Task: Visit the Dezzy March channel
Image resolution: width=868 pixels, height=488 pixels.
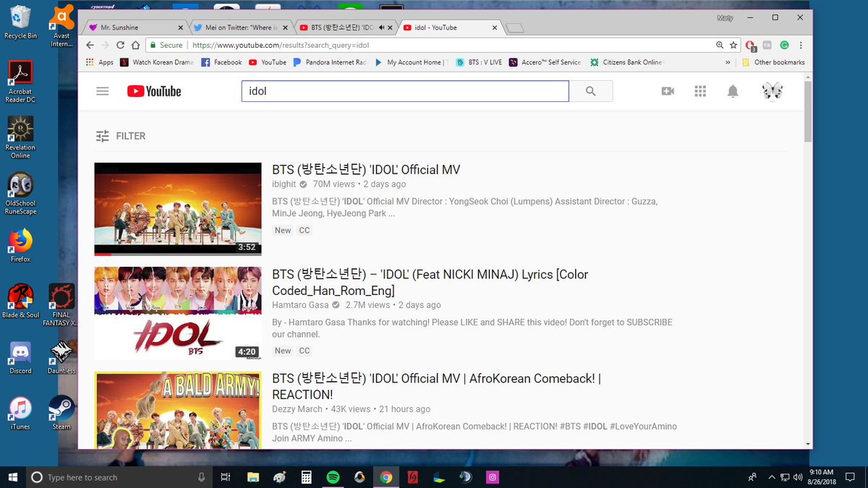Action: [x=297, y=409]
